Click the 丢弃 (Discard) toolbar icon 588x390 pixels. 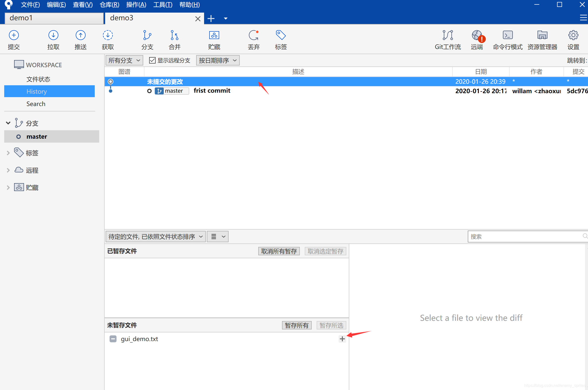(x=253, y=35)
